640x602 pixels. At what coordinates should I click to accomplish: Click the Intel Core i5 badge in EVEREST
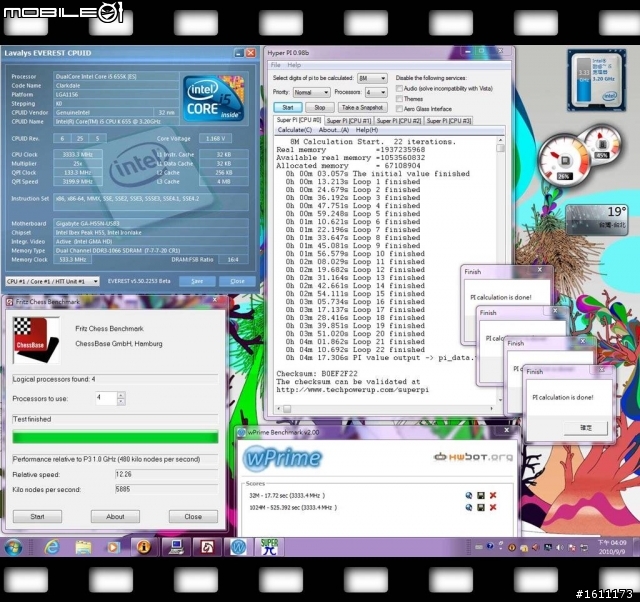click(x=213, y=98)
